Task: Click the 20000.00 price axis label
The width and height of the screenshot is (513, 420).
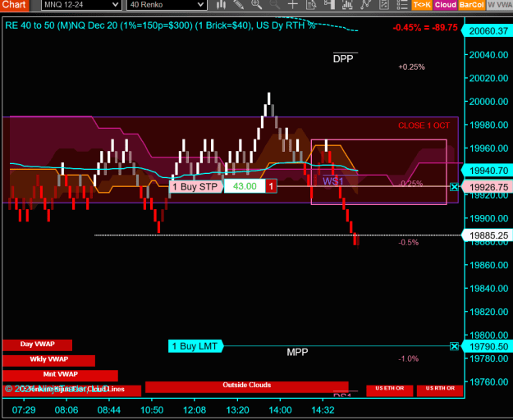Action: pyautogui.click(x=488, y=102)
